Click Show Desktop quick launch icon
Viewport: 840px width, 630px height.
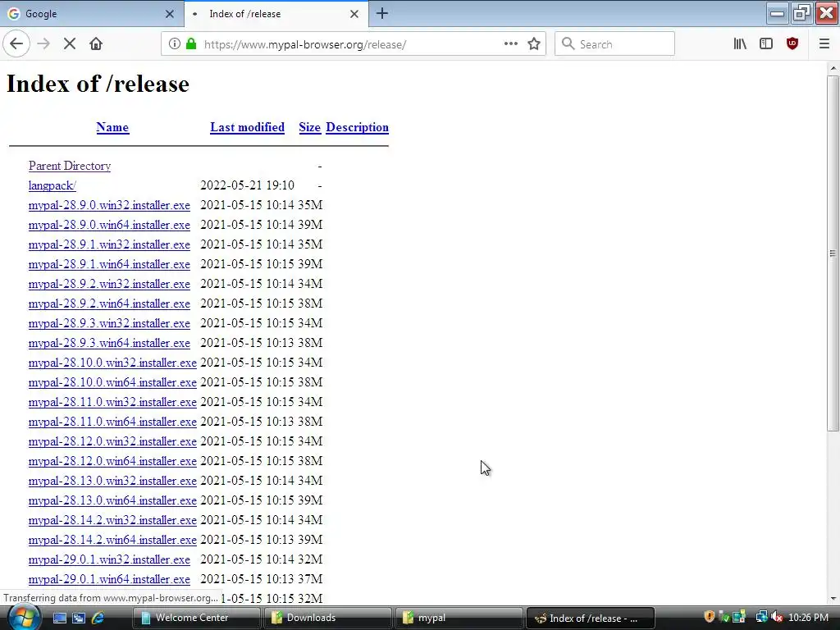click(59, 618)
